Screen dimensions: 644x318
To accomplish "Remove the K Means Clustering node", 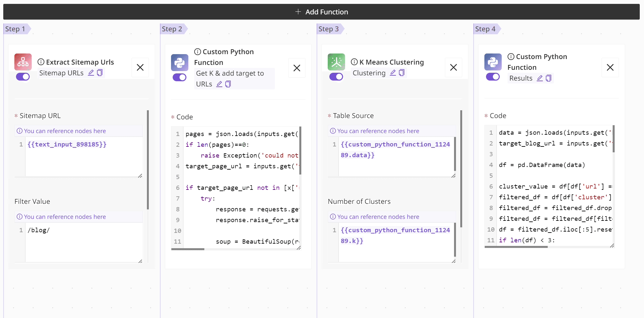I will pos(453,68).
